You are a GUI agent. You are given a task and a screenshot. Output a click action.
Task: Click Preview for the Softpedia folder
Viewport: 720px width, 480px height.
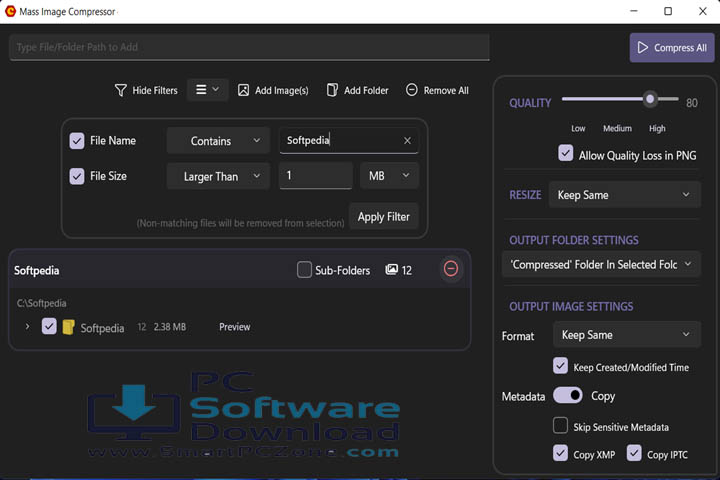(235, 327)
